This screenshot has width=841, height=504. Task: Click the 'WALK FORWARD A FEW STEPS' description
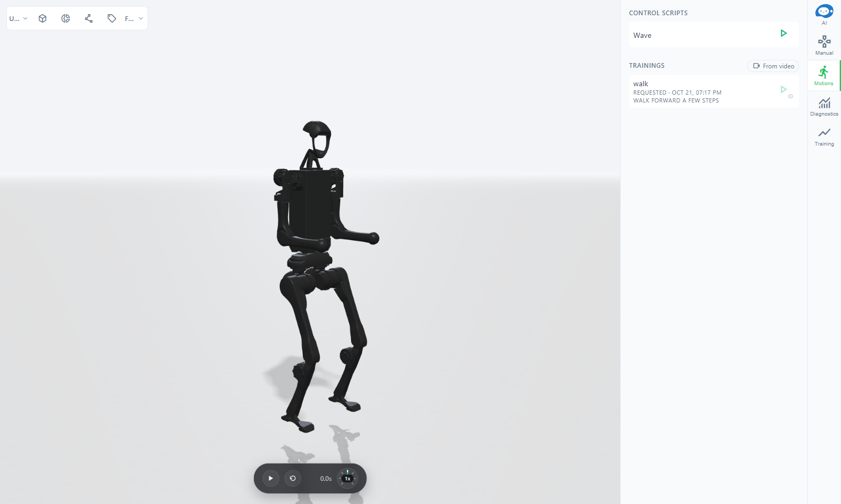tap(676, 100)
